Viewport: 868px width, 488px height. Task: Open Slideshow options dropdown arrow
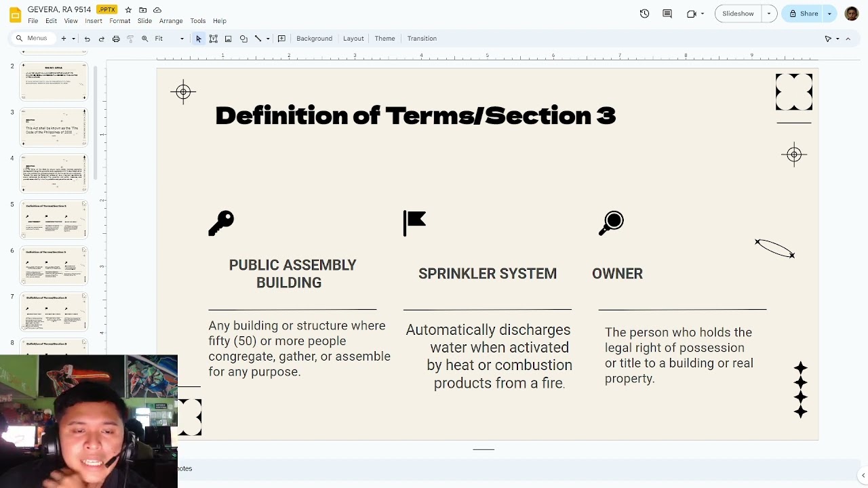coord(768,14)
